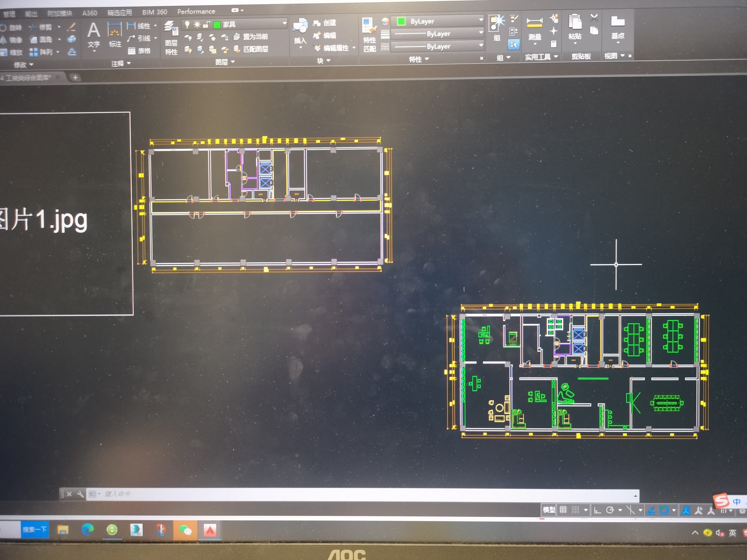Toggle ortho mode in status bar
747x560 pixels.
[597, 510]
